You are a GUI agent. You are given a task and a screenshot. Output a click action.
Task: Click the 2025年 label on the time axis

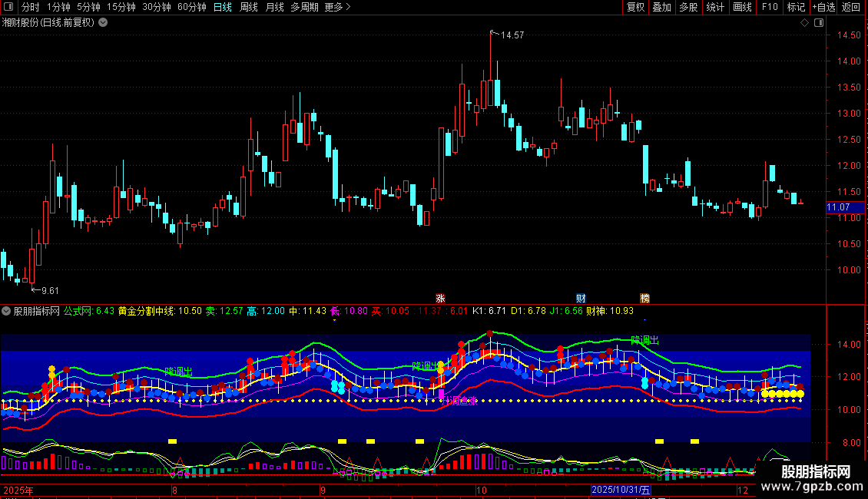click(18, 490)
